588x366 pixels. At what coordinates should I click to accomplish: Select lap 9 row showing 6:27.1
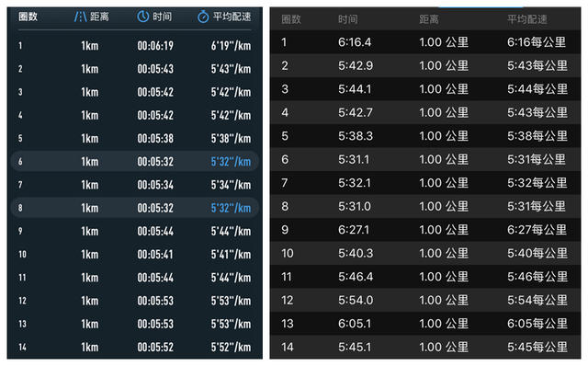point(425,230)
